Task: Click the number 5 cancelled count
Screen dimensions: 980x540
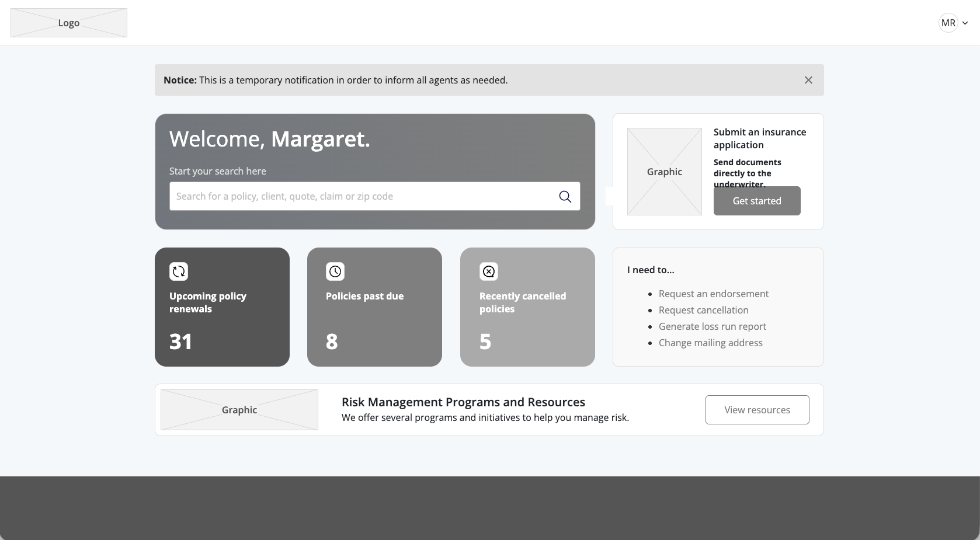Action: 485,342
